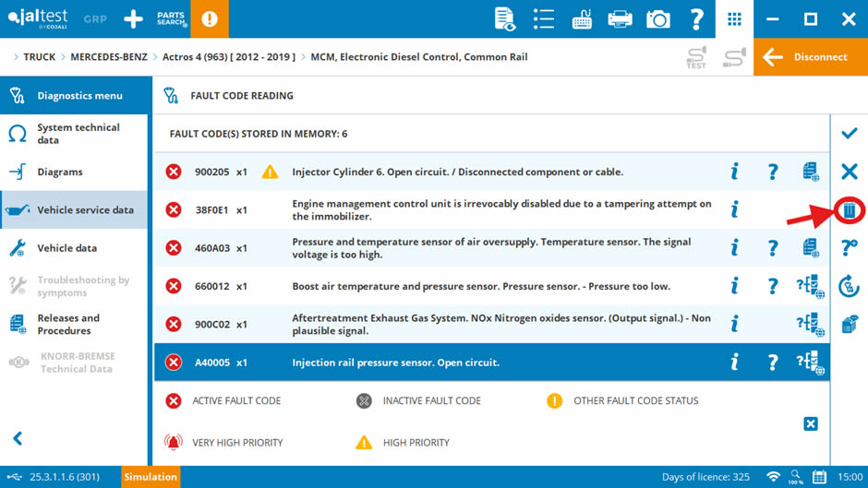Screen dimensions: 868x488
Task: Open Diagrams in the sidebar
Action: point(74,172)
